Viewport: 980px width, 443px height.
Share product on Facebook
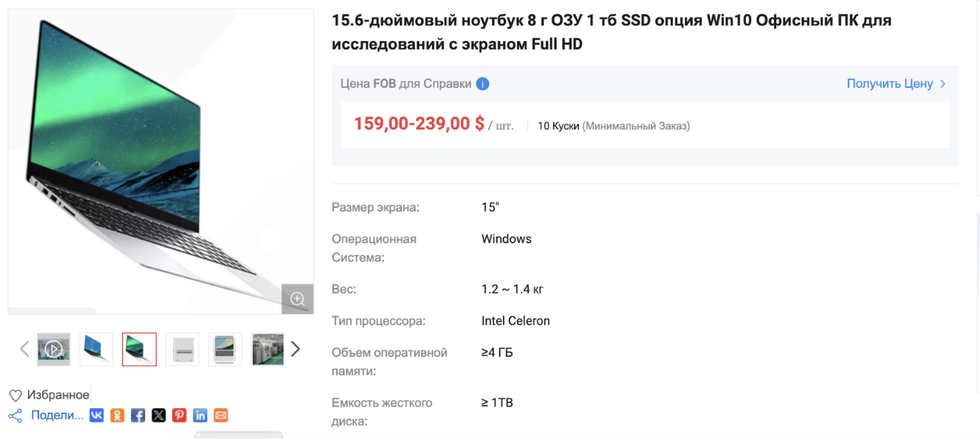pyautogui.click(x=138, y=416)
